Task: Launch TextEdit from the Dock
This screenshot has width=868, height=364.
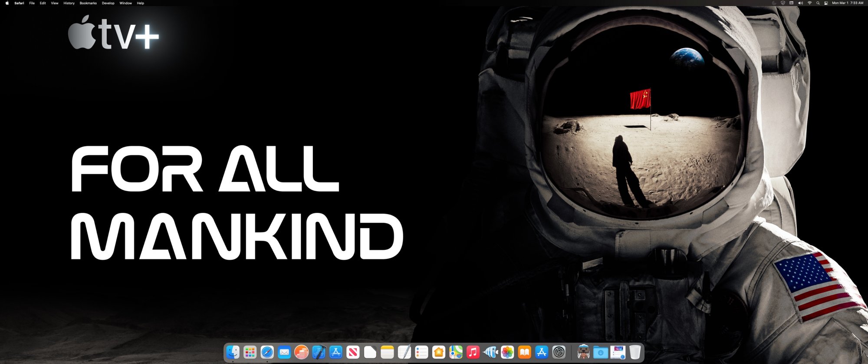Action: [404, 352]
